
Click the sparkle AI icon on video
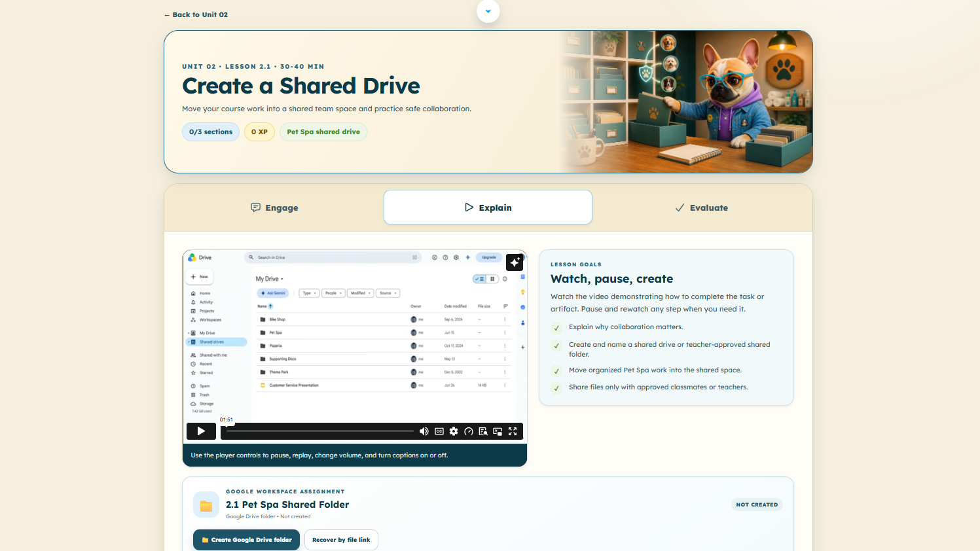pos(515,262)
